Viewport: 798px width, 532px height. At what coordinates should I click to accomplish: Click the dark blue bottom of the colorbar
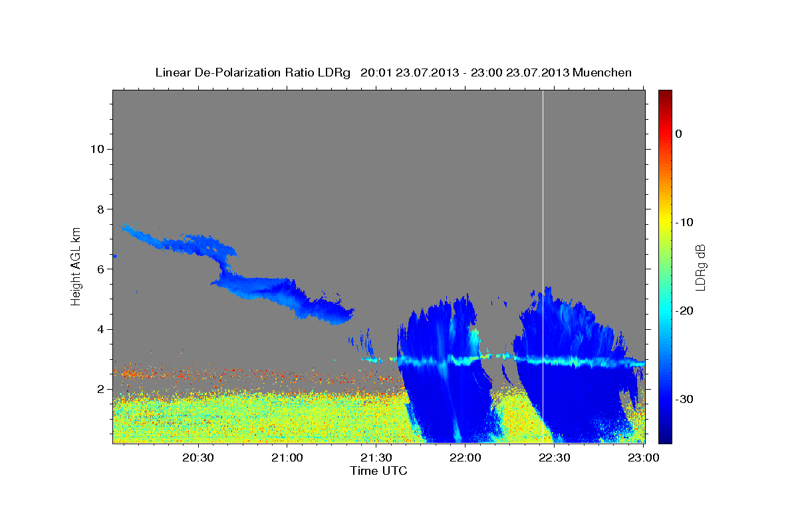[665, 437]
